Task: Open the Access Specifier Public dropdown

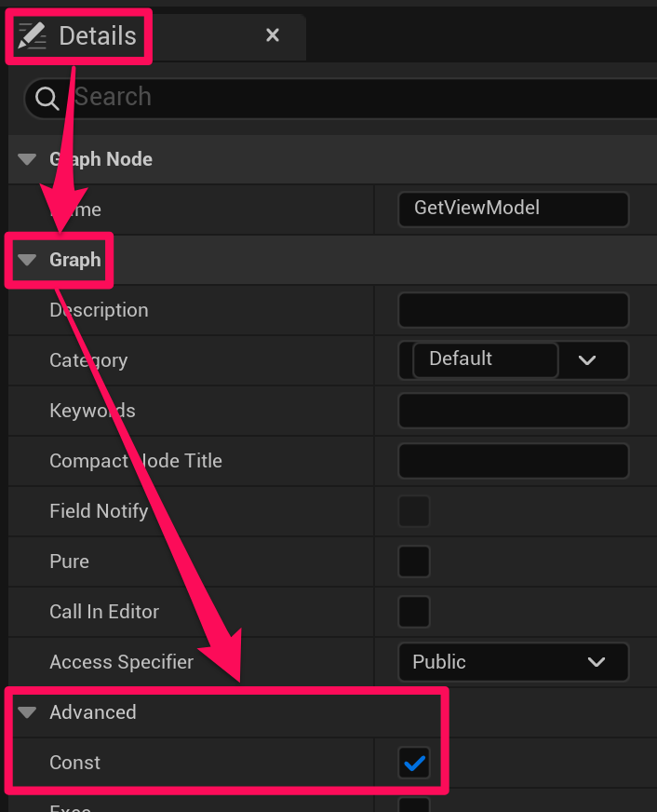Action: point(513,662)
